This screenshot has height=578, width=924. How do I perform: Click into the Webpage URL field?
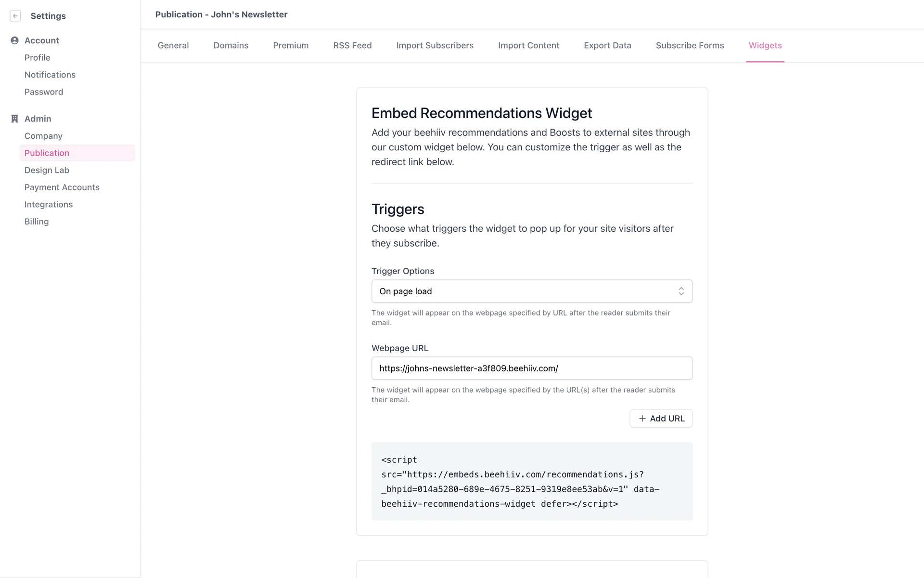(x=531, y=368)
